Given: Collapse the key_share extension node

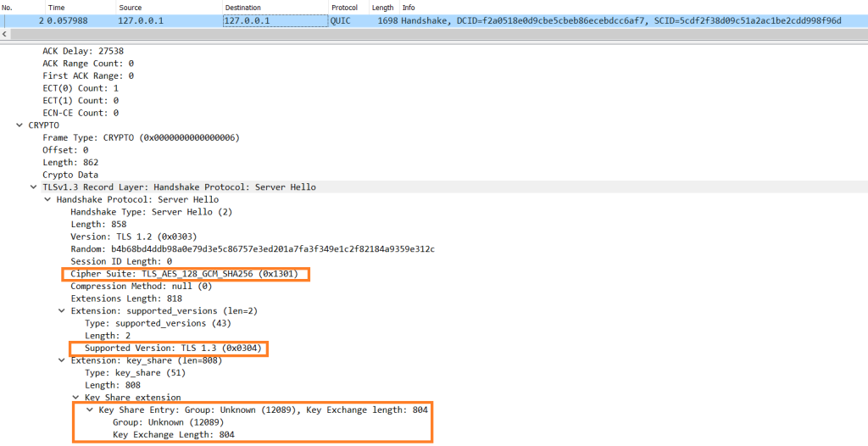Looking at the screenshot, I should tap(62, 360).
